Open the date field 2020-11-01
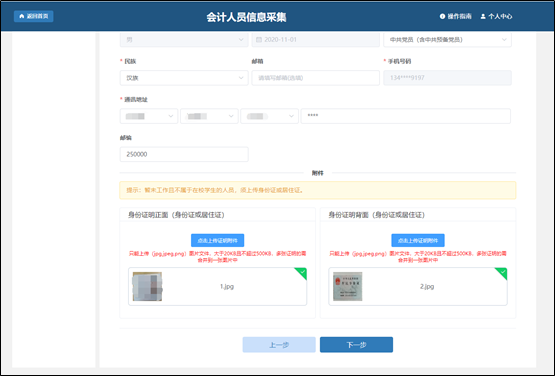 click(315, 39)
